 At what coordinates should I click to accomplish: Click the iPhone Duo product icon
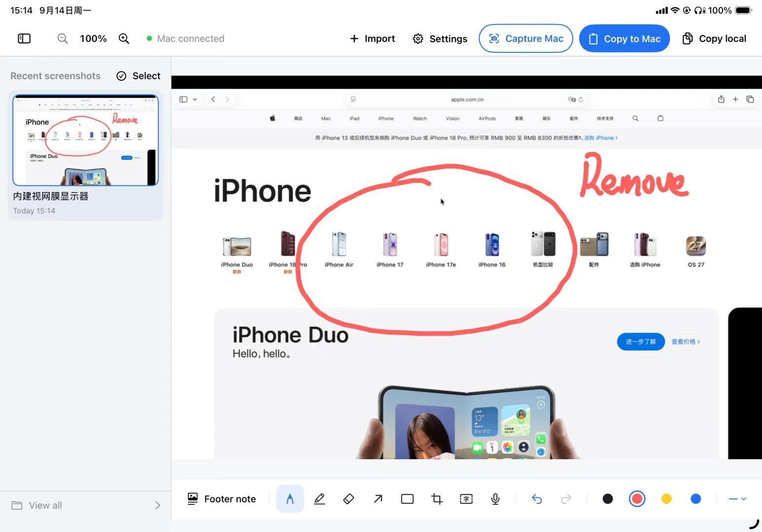237,246
